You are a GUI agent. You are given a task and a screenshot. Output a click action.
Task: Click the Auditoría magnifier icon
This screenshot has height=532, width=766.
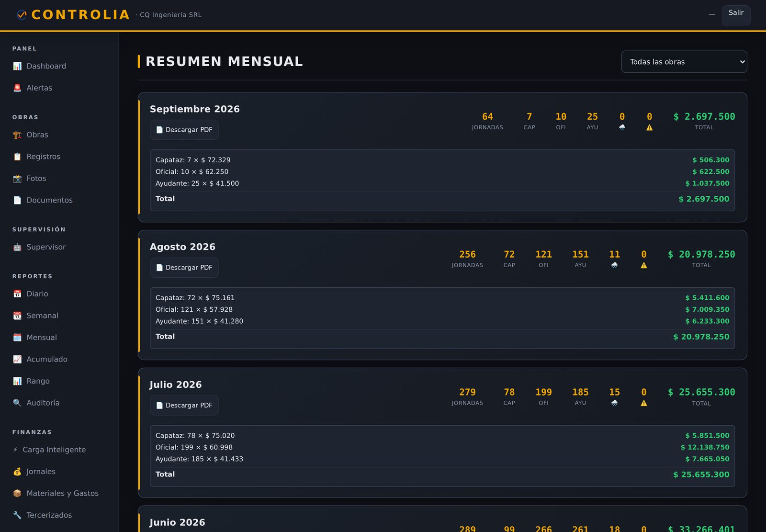point(17,403)
